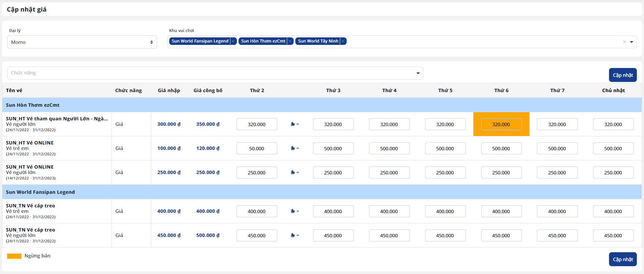This screenshot has width=644, height=274.
Task: Click copy-price icon in 250.000 đ ONLINE row
Action: click(295, 172)
